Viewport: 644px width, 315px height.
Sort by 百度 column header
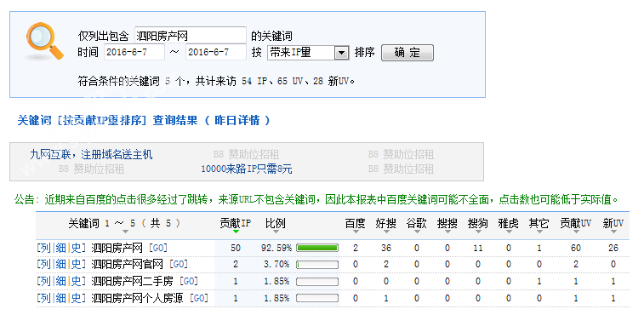(x=355, y=223)
